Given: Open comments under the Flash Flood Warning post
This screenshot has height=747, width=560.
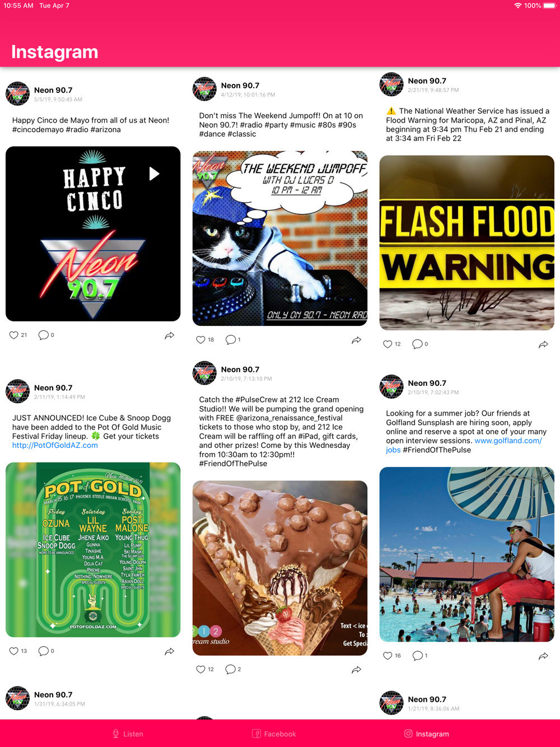Looking at the screenshot, I should point(417,344).
